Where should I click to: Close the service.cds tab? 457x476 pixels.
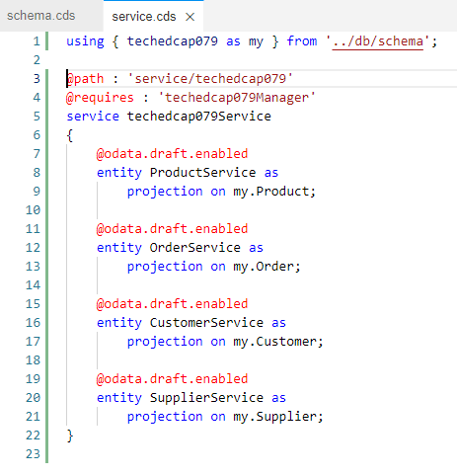[190, 17]
